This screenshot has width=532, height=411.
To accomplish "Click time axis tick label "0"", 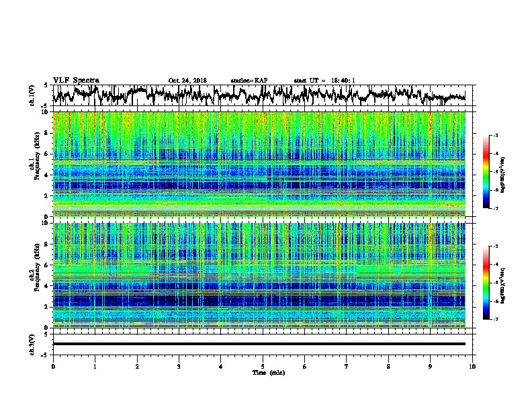I will coord(53,366).
